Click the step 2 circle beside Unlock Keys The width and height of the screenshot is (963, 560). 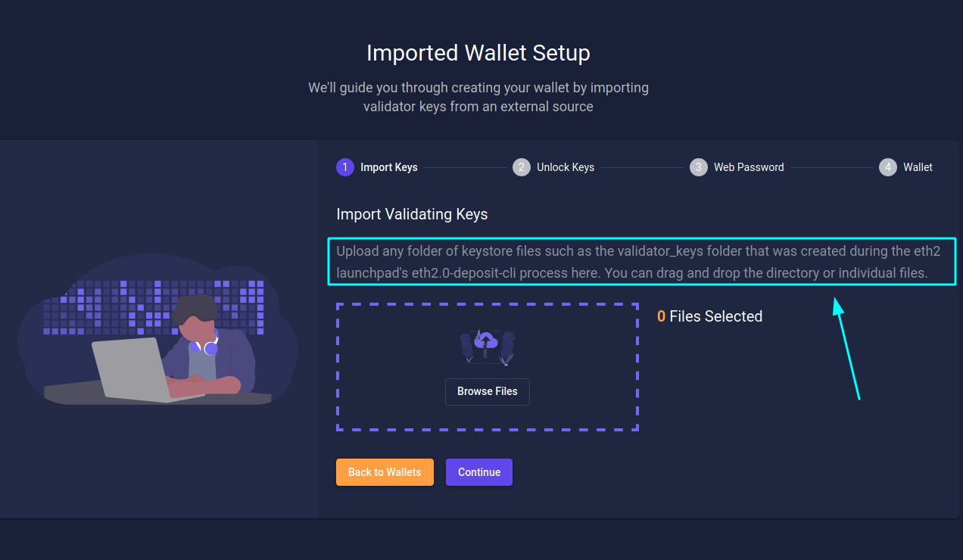[x=521, y=167]
